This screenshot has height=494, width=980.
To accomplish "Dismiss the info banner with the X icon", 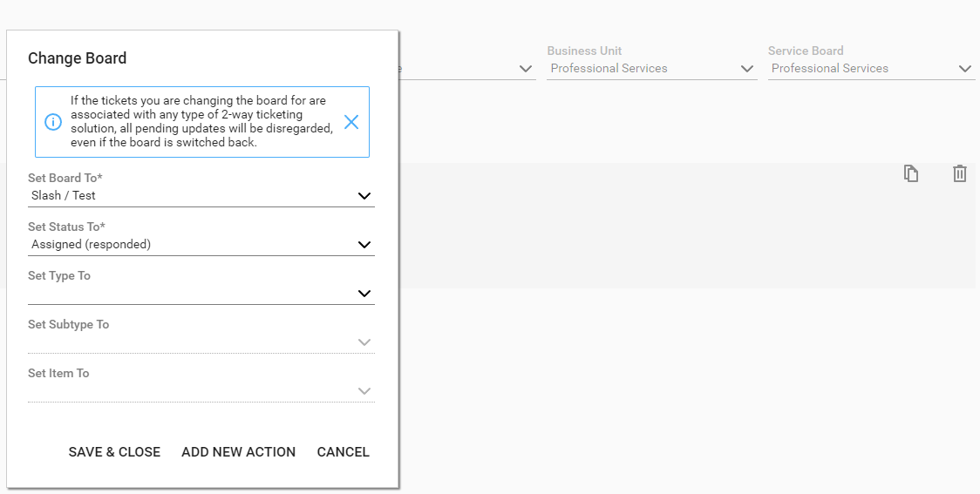I will pyautogui.click(x=351, y=122).
